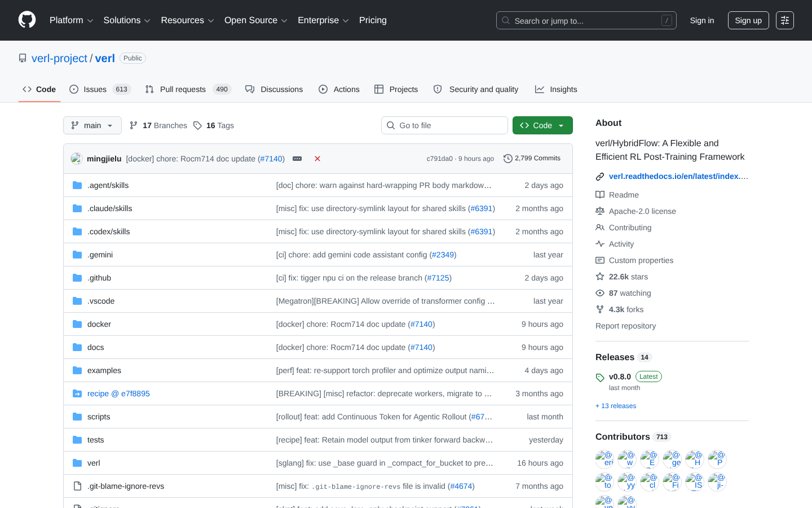Open the appearance settings icon button

(x=785, y=20)
